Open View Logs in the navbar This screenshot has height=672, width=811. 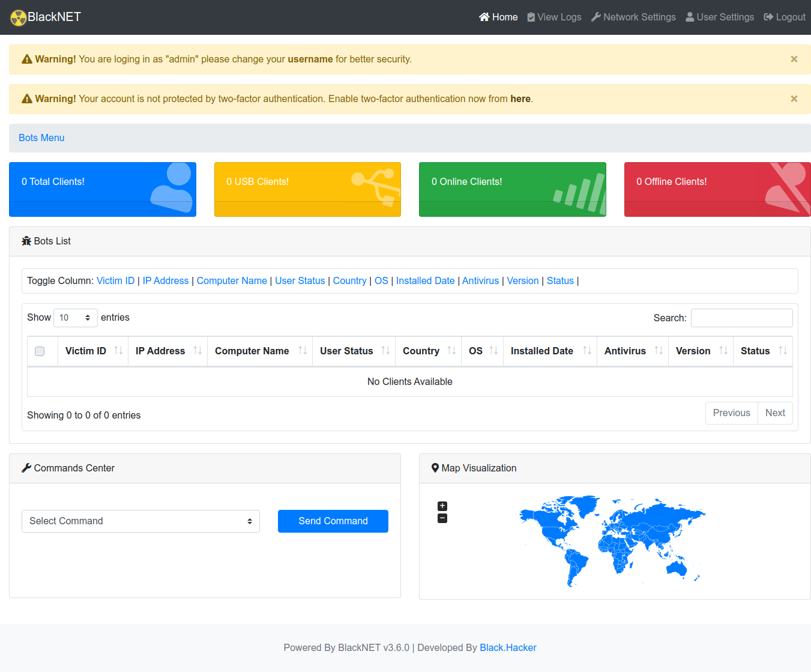[554, 17]
